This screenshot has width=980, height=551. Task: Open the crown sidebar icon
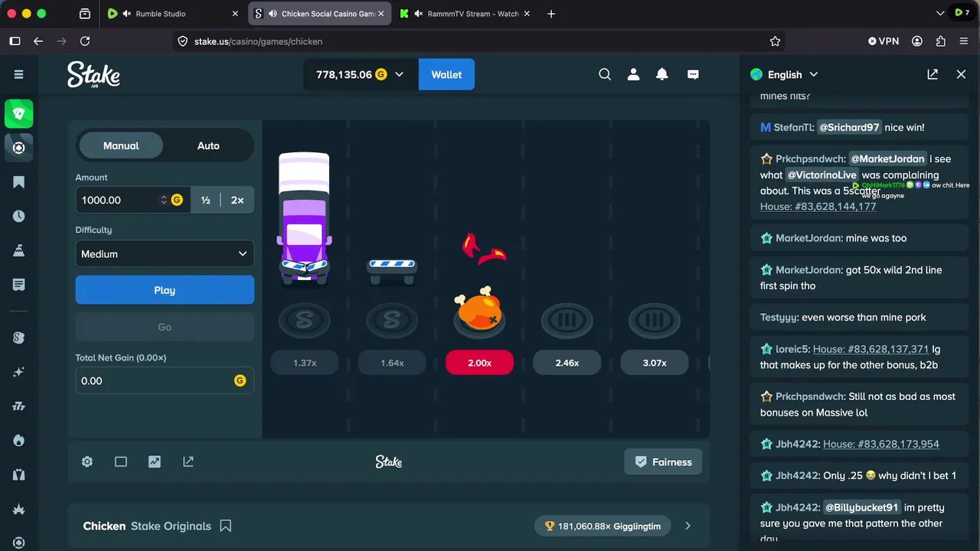click(x=18, y=509)
